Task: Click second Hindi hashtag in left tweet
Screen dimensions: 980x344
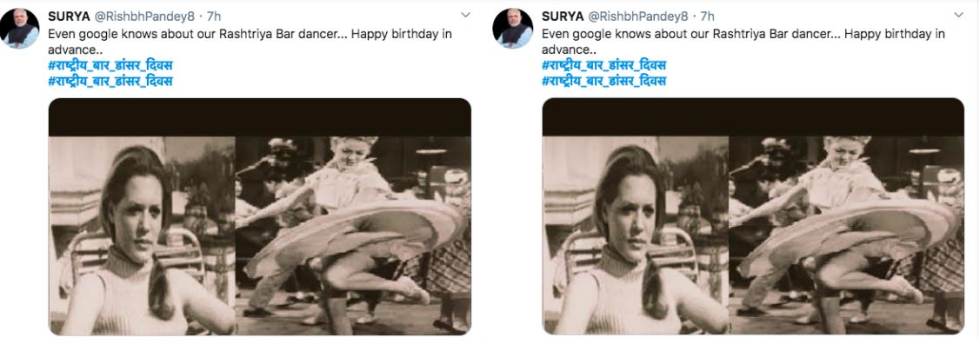Action: (110, 81)
